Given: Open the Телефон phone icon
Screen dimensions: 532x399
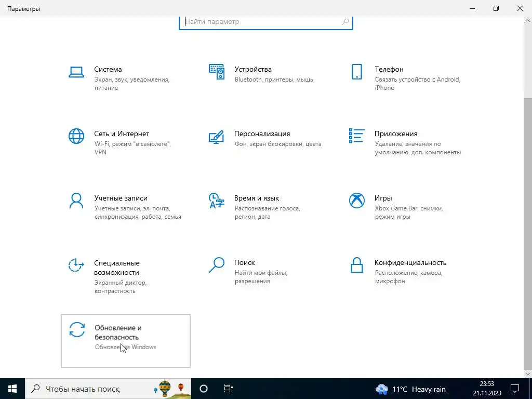Looking at the screenshot, I should tap(356, 72).
